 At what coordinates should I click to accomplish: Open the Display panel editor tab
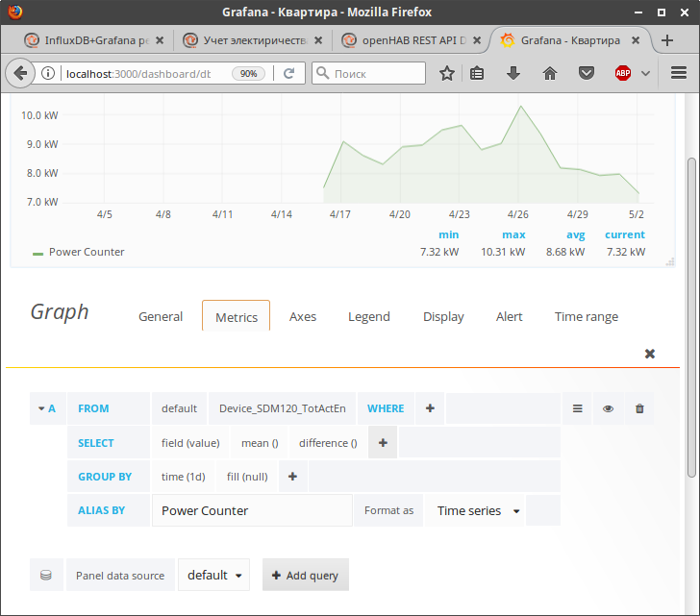pos(443,317)
